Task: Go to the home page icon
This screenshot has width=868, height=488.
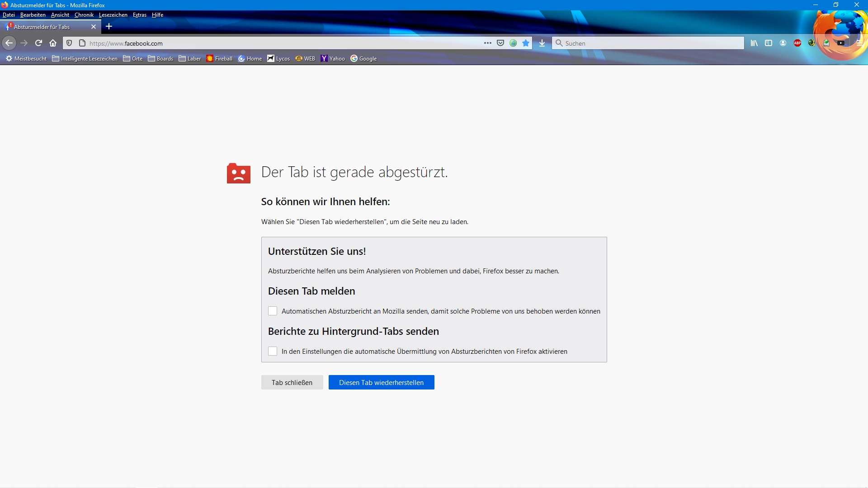Action: (53, 43)
